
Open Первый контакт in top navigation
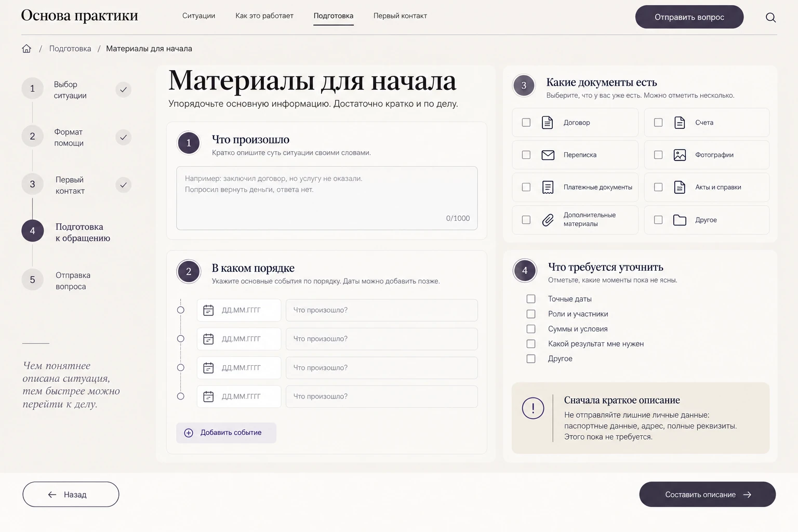pyautogui.click(x=400, y=16)
